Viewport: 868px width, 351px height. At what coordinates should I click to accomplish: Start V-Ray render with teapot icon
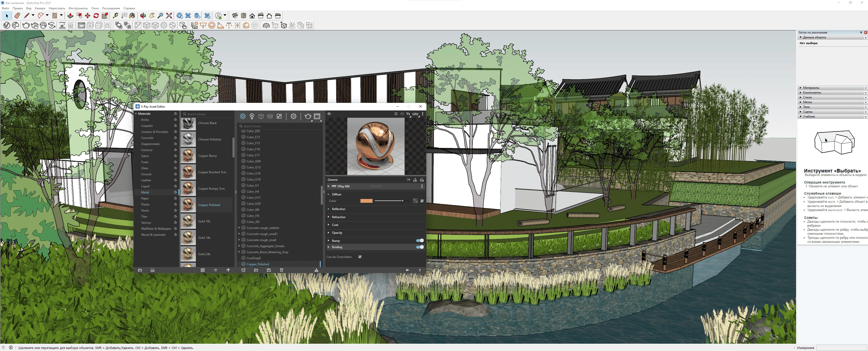coord(25,25)
